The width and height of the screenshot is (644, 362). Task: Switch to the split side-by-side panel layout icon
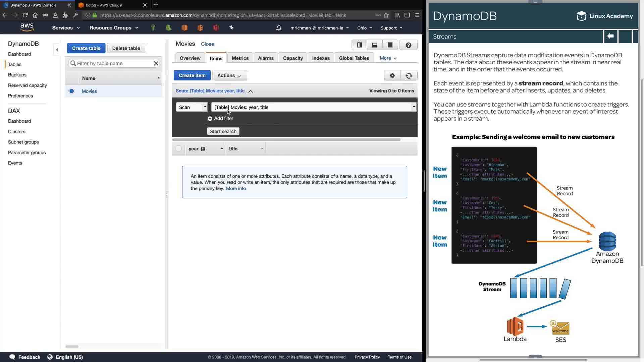coord(359,45)
